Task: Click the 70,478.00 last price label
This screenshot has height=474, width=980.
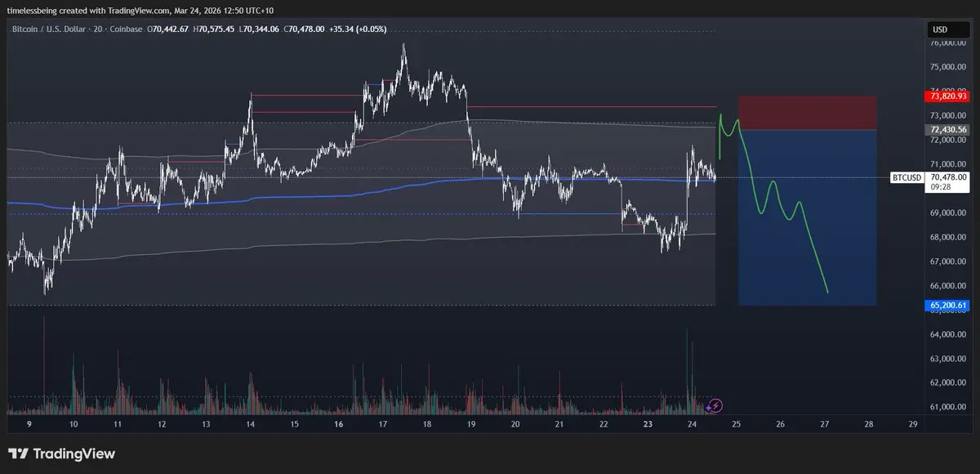Action: click(948, 177)
